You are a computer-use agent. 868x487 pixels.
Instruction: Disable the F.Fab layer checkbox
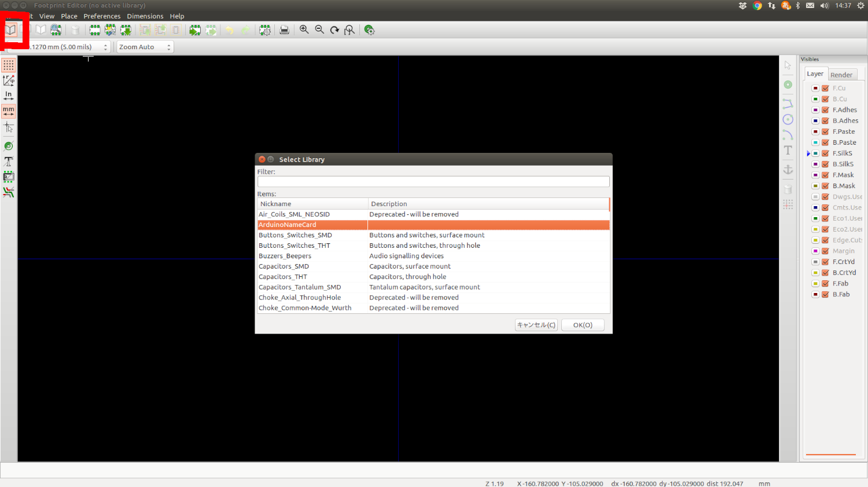[825, 284]
